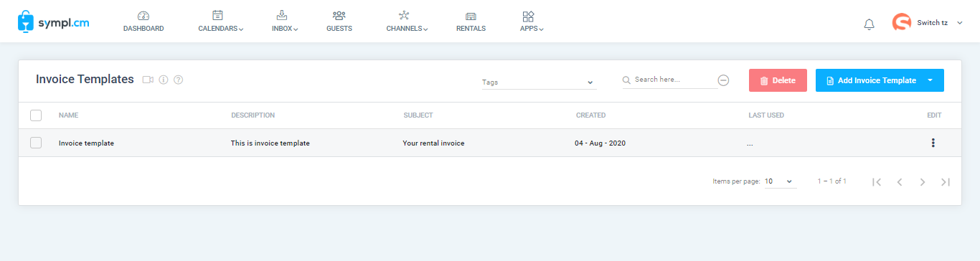Screen dimensions: 980x261
Task: Open the Dashboard gauge icon
Action: [143, 15]
